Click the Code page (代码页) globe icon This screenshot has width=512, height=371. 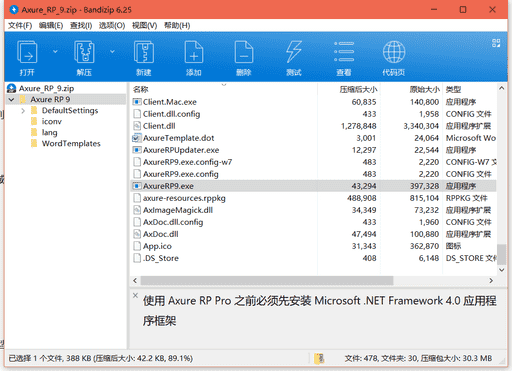point(394,52)
